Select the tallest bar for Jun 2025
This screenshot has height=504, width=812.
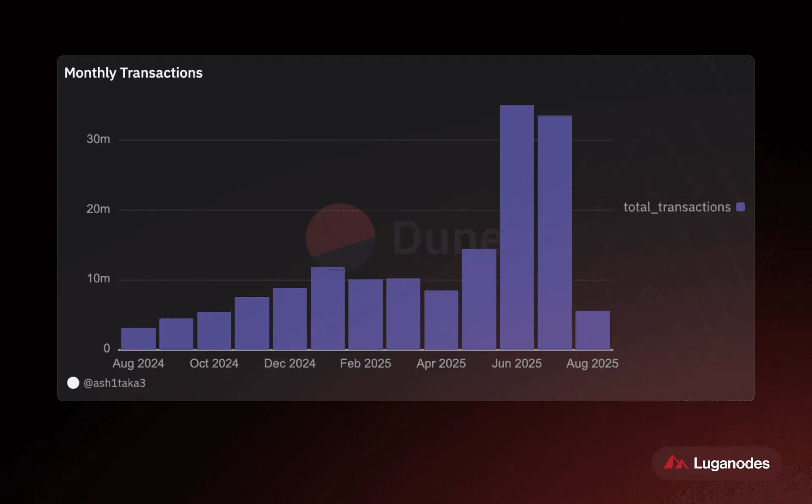(x=517, y=227)
